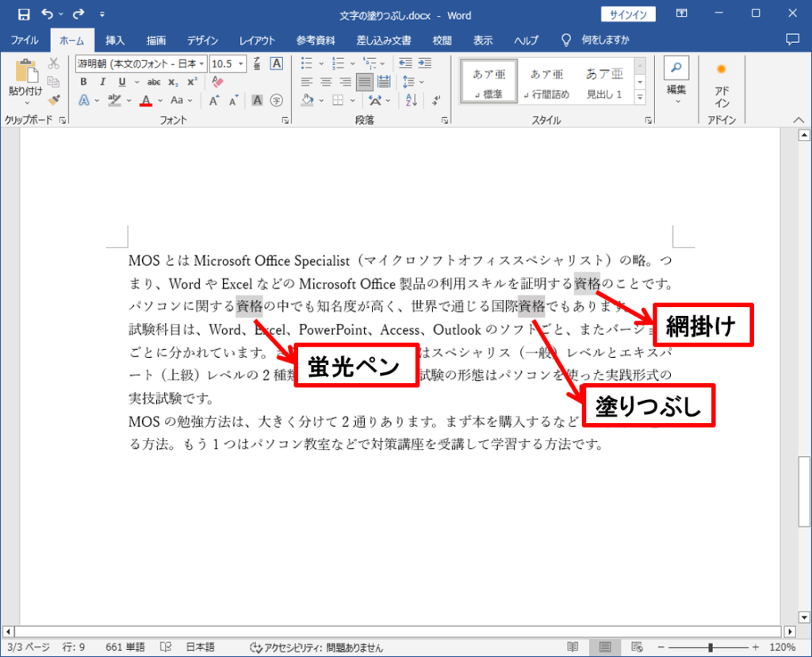The width and height of the screenshot is (812, 657).
Task: Click the enclosed character (字) icon
Action: (276, 101)
